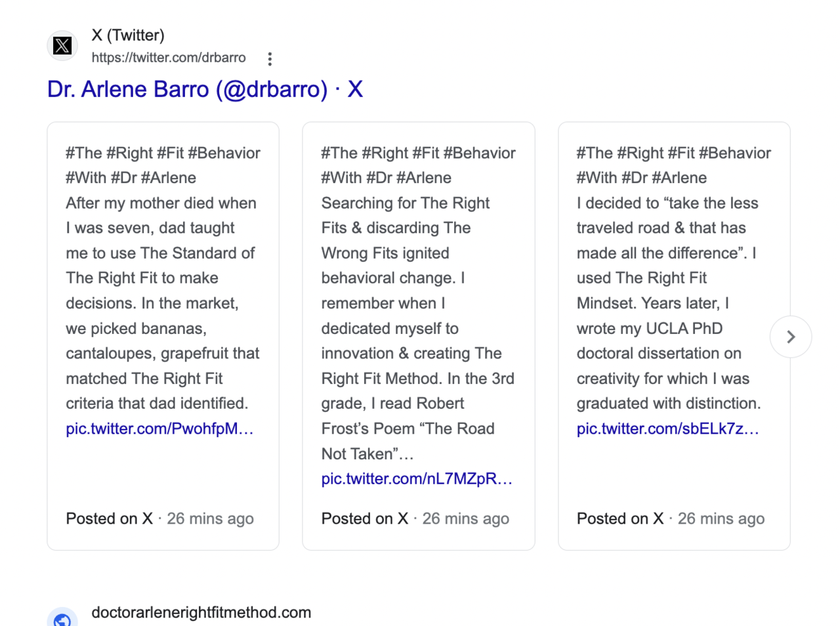Click doctorarlenerightfitmethod.com site name

coord(201,612)
